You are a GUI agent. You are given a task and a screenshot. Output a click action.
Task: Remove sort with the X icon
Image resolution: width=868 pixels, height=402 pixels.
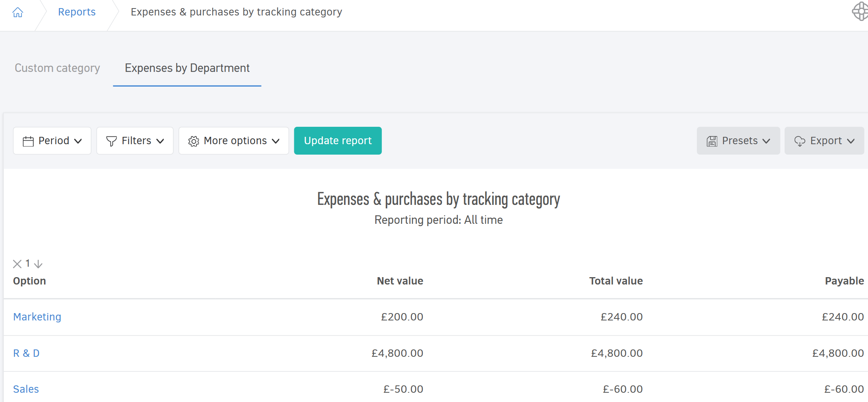click(x=17, y=264)
